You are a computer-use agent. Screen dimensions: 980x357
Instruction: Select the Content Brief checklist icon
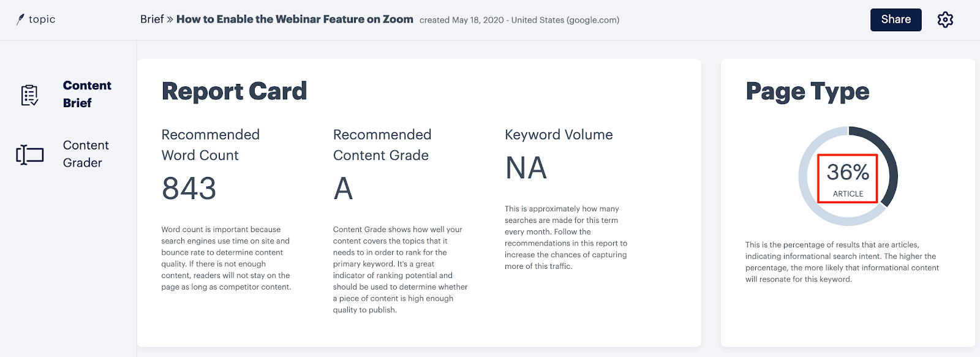tap(29, 95)
